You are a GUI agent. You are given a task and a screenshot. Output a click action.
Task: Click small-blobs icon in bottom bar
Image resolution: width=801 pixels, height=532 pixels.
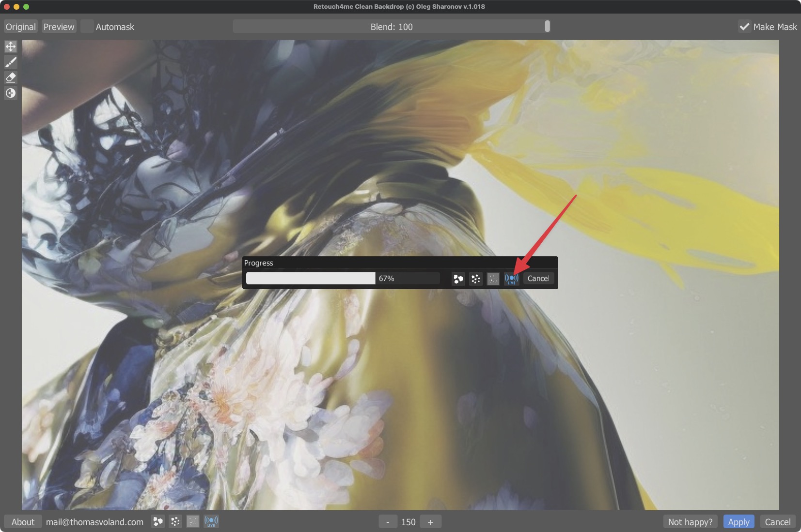click(x=175, y=521)
